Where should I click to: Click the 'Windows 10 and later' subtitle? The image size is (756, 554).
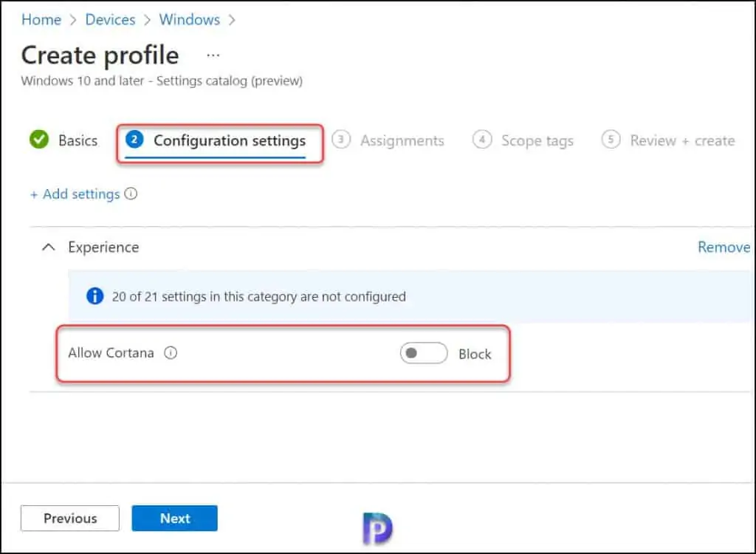point(162,81)
